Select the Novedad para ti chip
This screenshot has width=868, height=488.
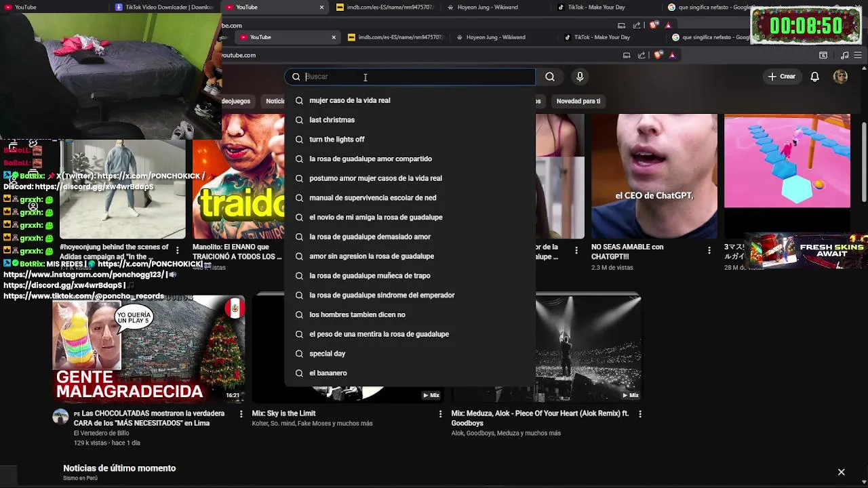pos(578,101)
